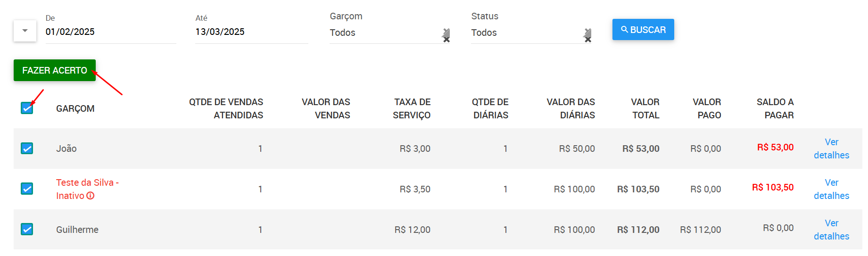Uncheck the Teste da Silva row checkbox
This screenshot has height=256, width=868.
pyautogui.click(x=27, y=189)
